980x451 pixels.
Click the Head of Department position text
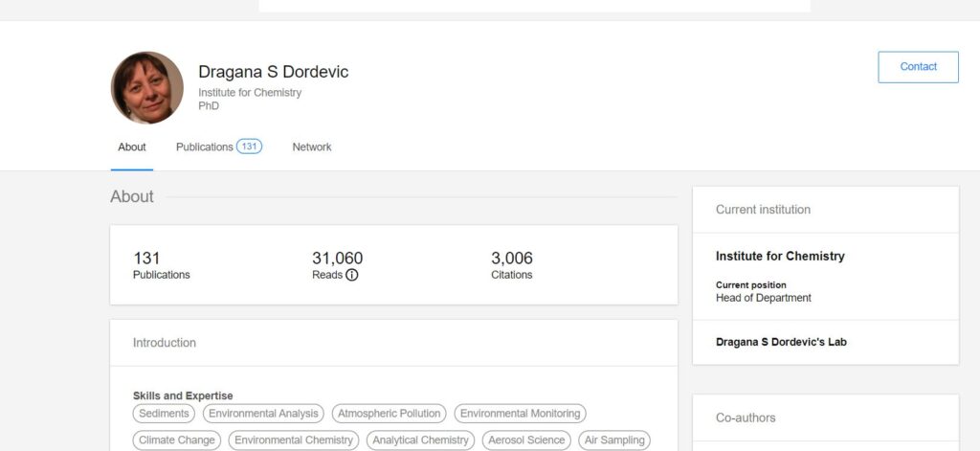[x=763, y=298]
